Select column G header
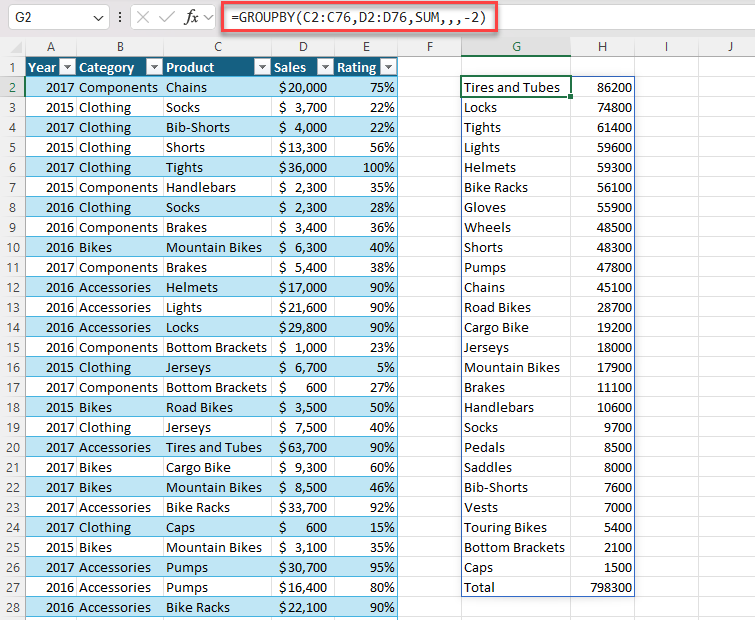755x620 pixels. pyautogui.click(x=516, y=46)
